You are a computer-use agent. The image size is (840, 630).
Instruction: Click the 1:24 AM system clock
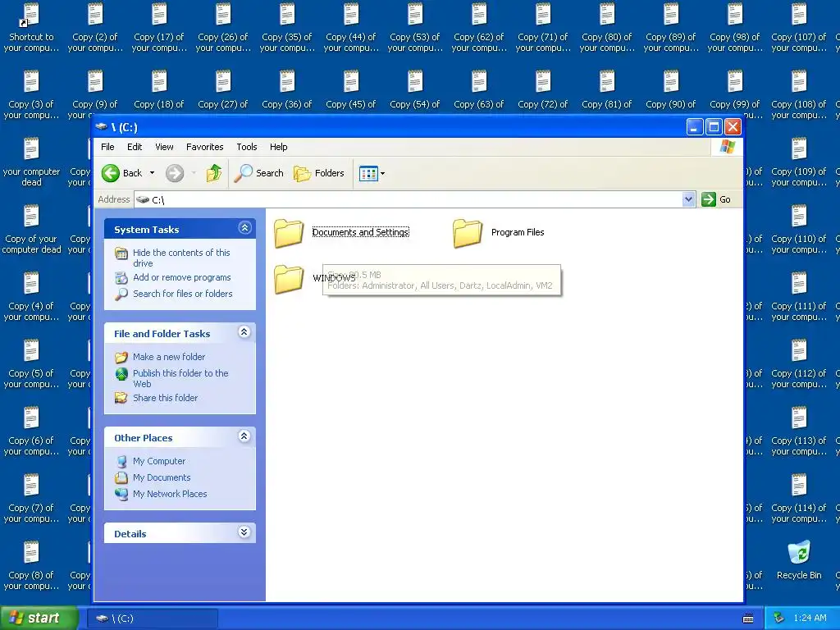click(810, 619)
